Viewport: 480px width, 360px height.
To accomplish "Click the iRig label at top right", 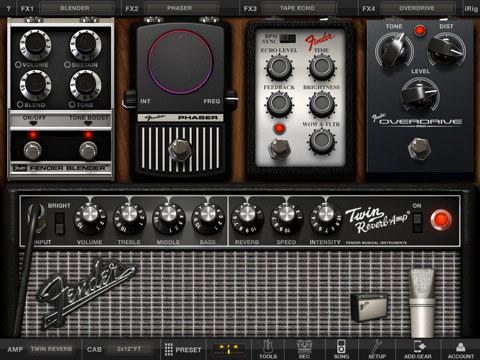I will 471,8.
